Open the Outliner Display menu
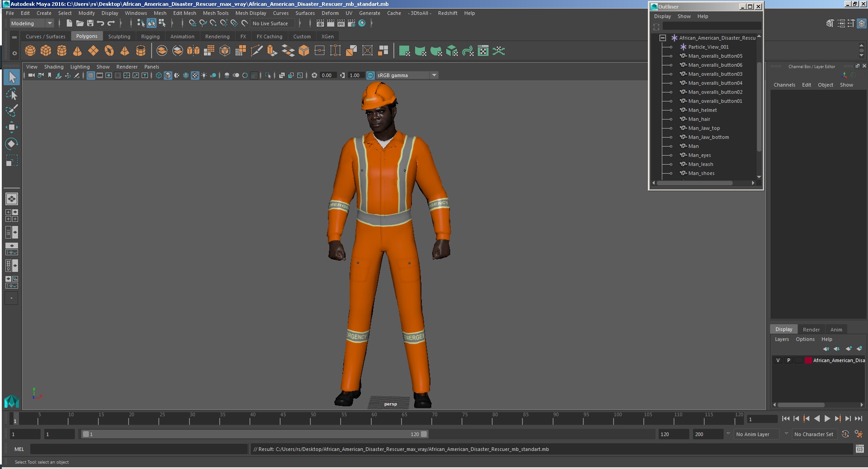Image resolution: width=868 pixels, height=469 pixels. pyautogui.click(x=662, y=16)
